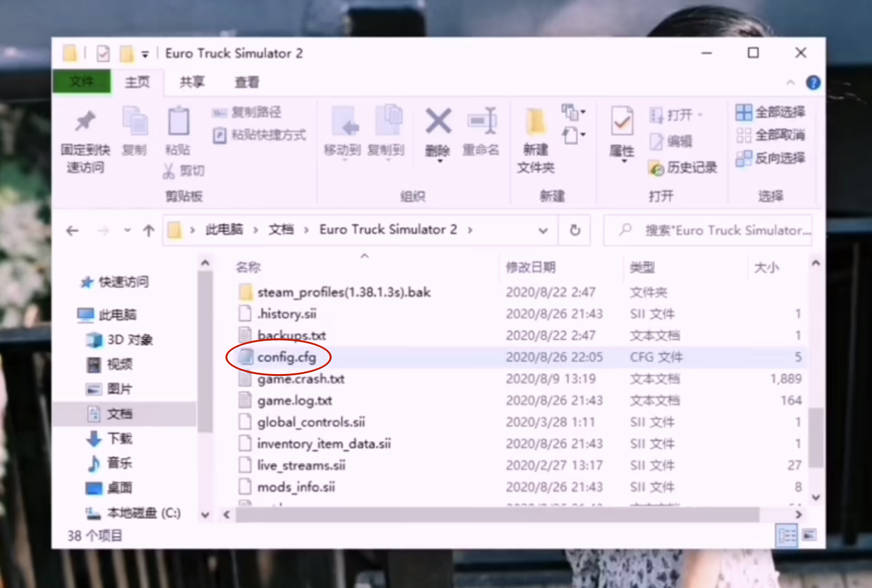Expand 轻松访问 easy access dropdown
The width and height of the screenshot is (872, 588).
574,135
